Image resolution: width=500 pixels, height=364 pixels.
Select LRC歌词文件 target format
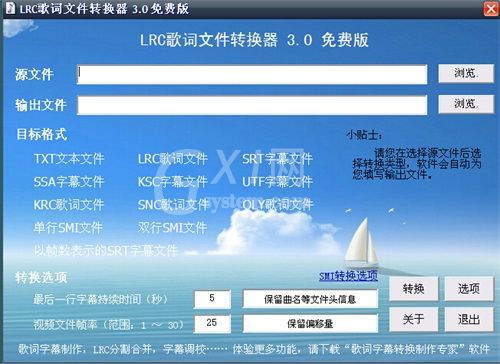pos(173,159)
